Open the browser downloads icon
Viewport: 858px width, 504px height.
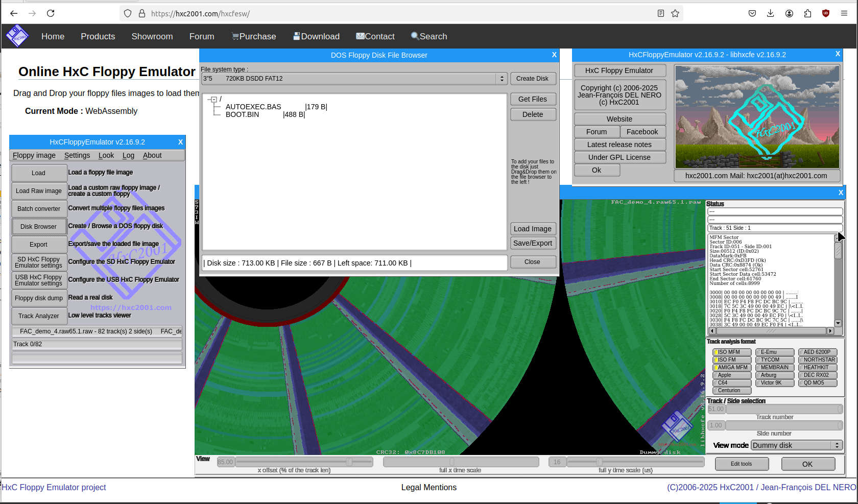pyautogui.click(x=770, y=13)
